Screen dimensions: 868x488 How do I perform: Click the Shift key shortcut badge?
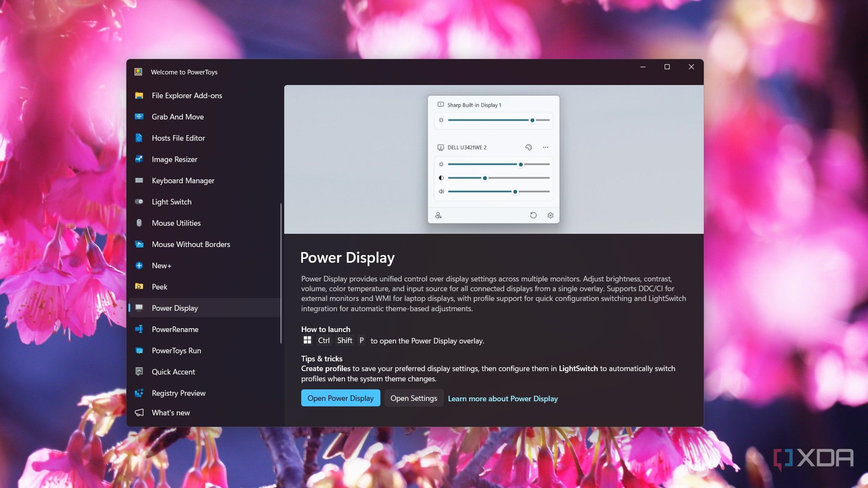click(x=345, y=340)
